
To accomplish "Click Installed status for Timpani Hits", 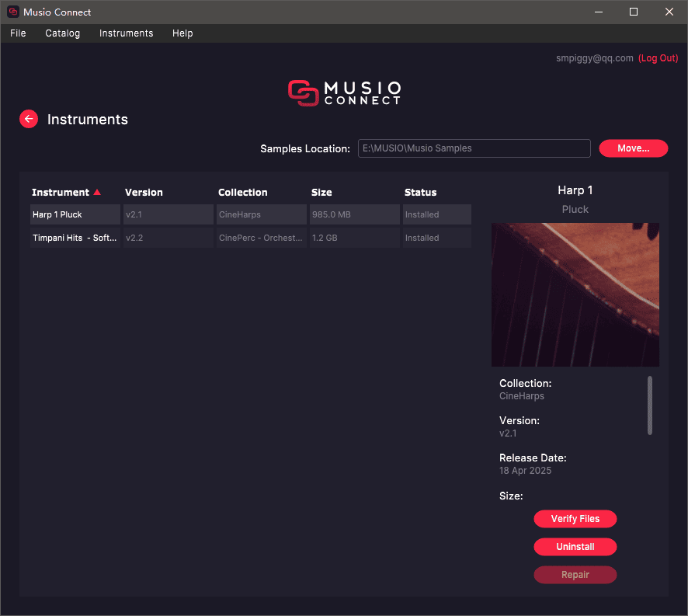I will (x=437, y=238).
